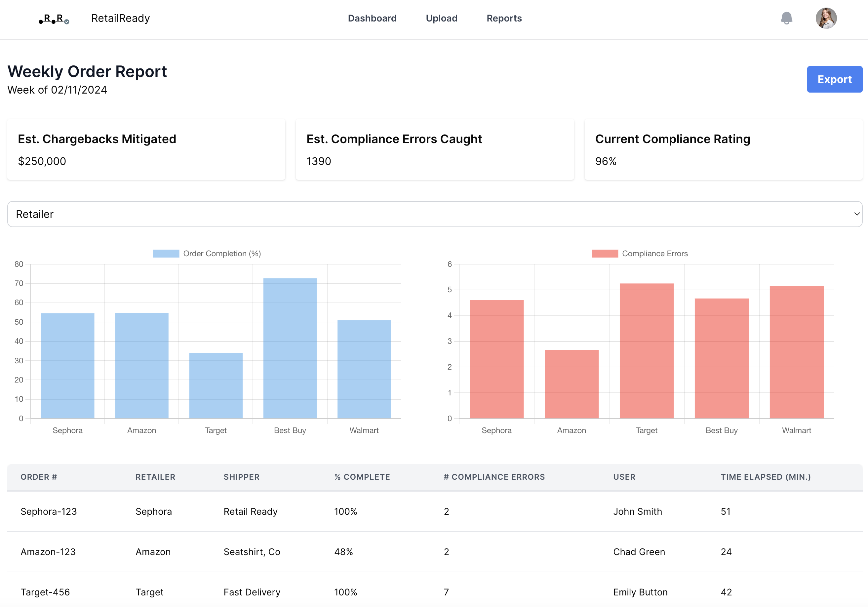Click the Amazon-123 order number

click(48, 552)
